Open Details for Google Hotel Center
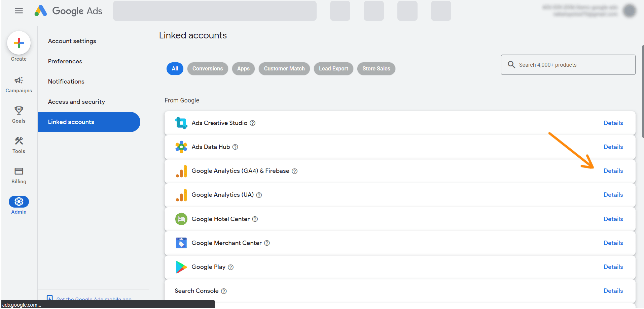644x309 pixels. coord(613,219)
